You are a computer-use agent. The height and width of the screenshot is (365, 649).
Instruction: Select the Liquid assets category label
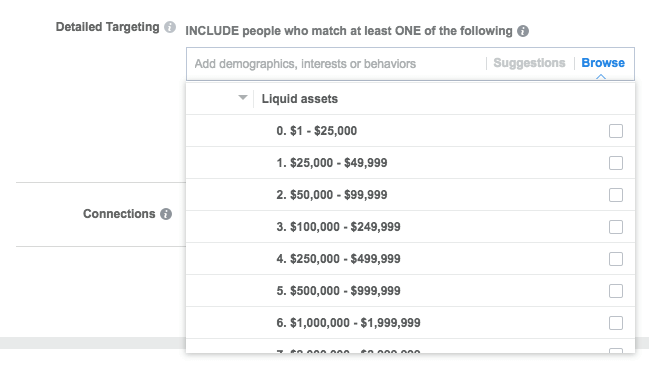pos(300,99)
